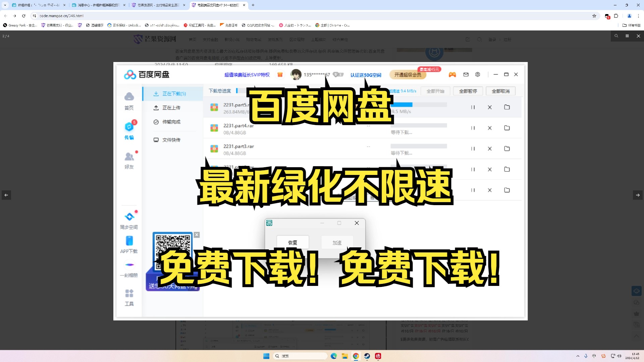Open the 彩虹工具网 bookmark
The image size is (644, 362).
200,25
